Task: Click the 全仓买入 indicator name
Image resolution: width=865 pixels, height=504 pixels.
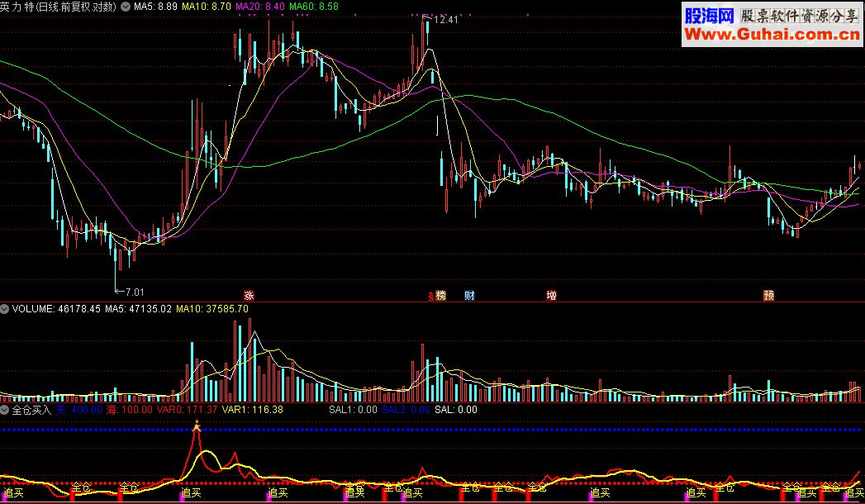Action: click(31, 410)
